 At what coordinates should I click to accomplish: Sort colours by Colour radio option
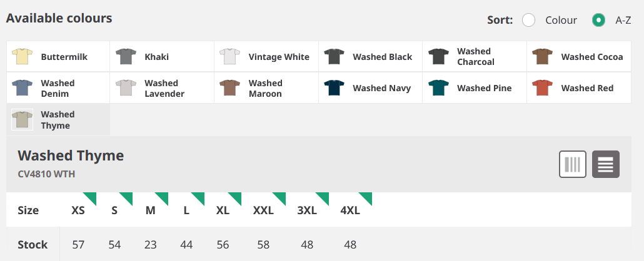click(528, 20)
